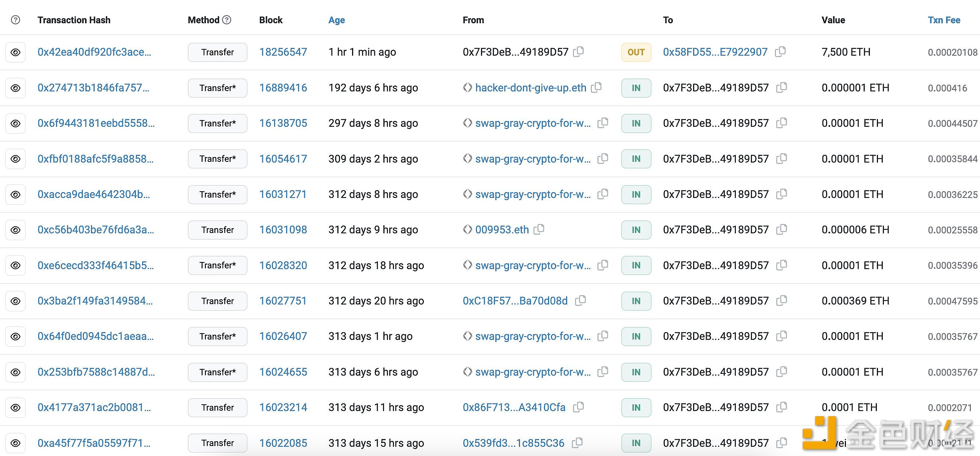The width and height of the screenshot is (980, 456).
Task: Preview transaction 0xfbf0188afc5f9a8858 with eye icon
Action: coord(15,159)
